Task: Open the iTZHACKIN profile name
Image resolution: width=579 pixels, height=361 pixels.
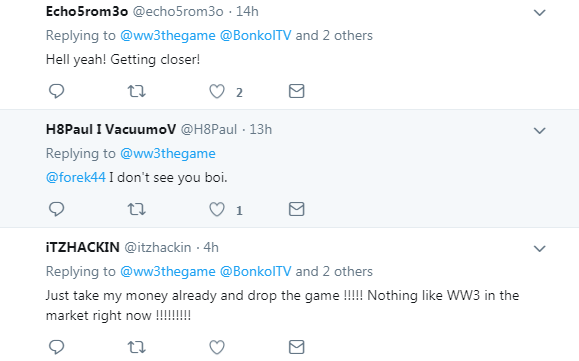Action: 83,247
